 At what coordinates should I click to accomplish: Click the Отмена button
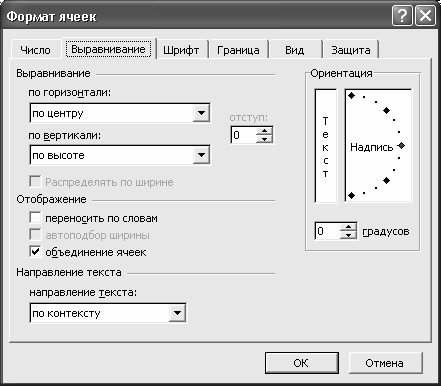384,363
